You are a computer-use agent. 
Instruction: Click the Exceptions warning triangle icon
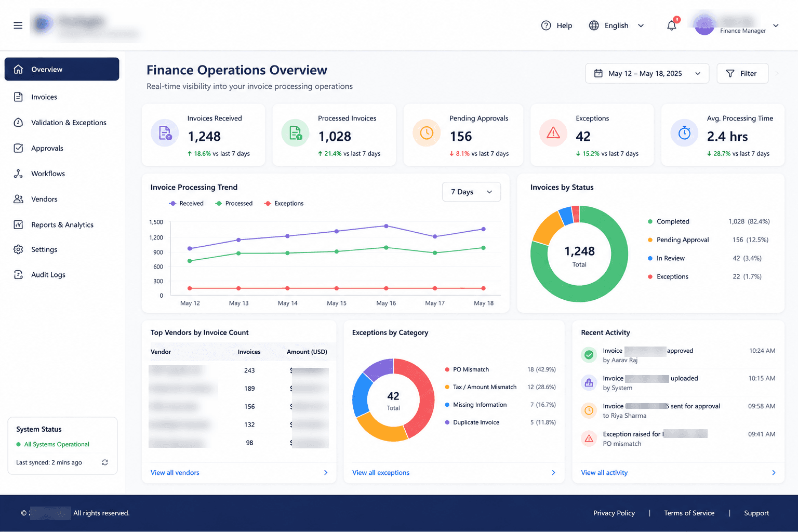click(553, 133)
